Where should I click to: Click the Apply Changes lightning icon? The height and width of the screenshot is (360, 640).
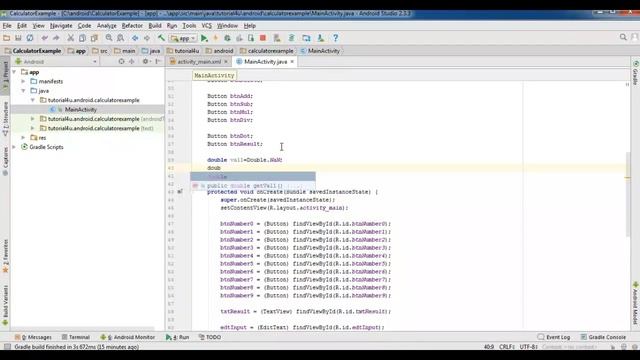pos(216,38)
